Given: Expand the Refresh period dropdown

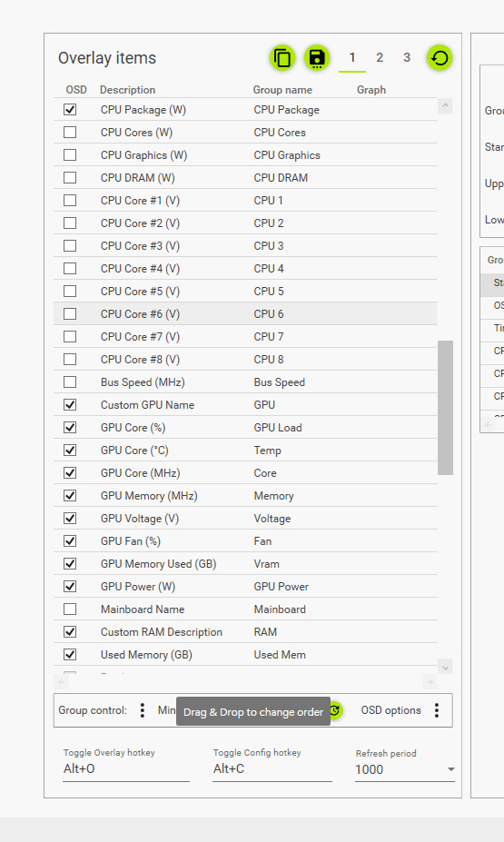Looking at the screenshot, I should tap(450, 769).
